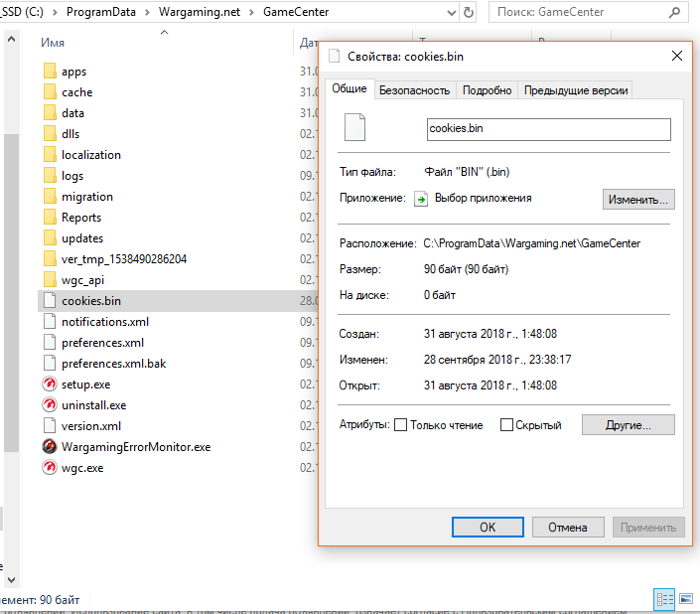Click the setup.exe Wargaming icon
Viewport: 700px width, 614px height.
50,384
